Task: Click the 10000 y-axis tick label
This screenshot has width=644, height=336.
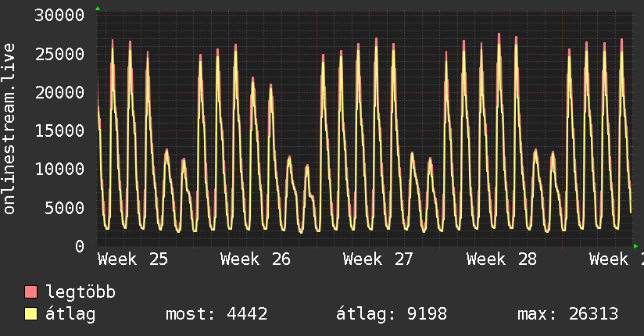Action: pos(59,170)
